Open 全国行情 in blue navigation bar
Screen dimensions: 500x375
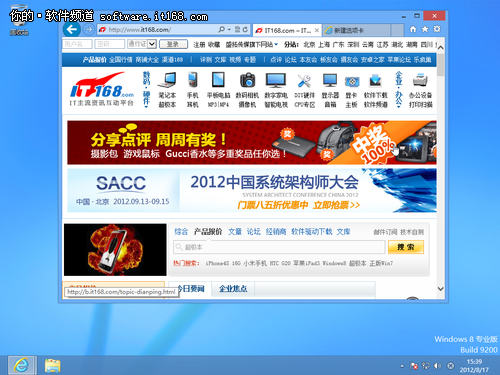[121, 60]
